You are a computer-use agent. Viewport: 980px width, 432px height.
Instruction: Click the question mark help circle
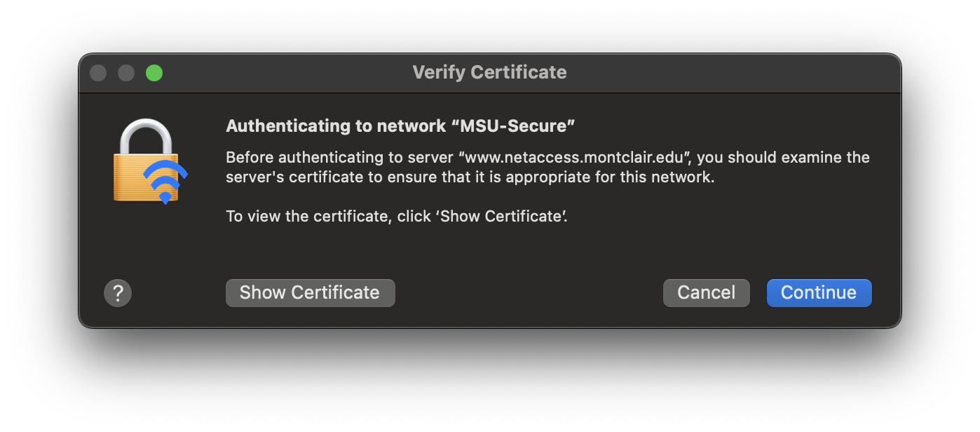point(117,292)
